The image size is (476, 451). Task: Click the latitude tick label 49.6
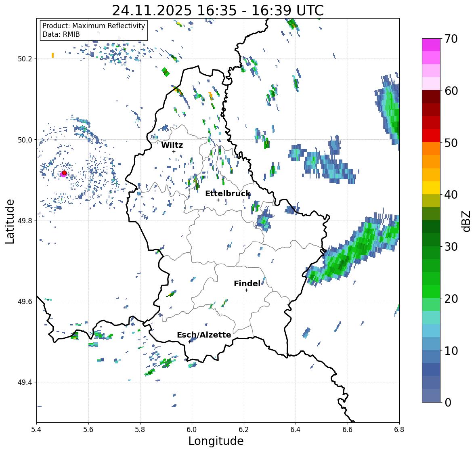click(x=25, y=301)
